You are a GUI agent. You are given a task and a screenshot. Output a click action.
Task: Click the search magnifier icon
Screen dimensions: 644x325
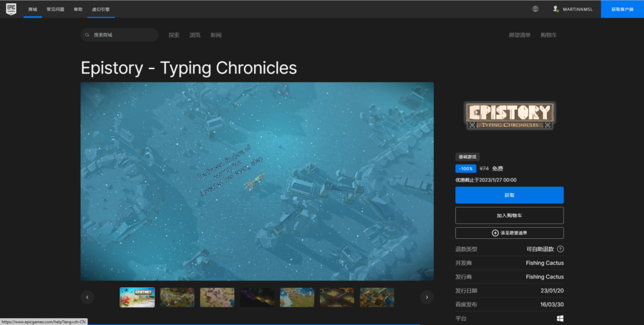pyautogui.click(x=87, y=35)
